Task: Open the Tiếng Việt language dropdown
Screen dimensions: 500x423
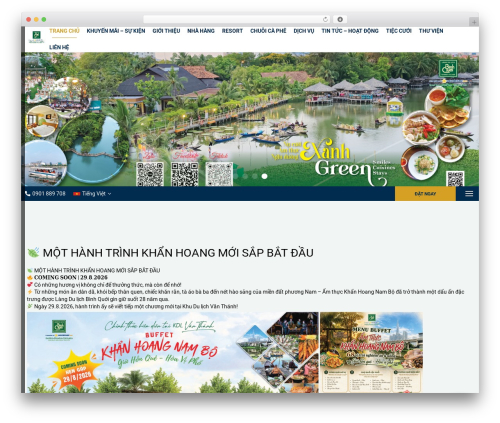Action: click(x=93, y=194)
